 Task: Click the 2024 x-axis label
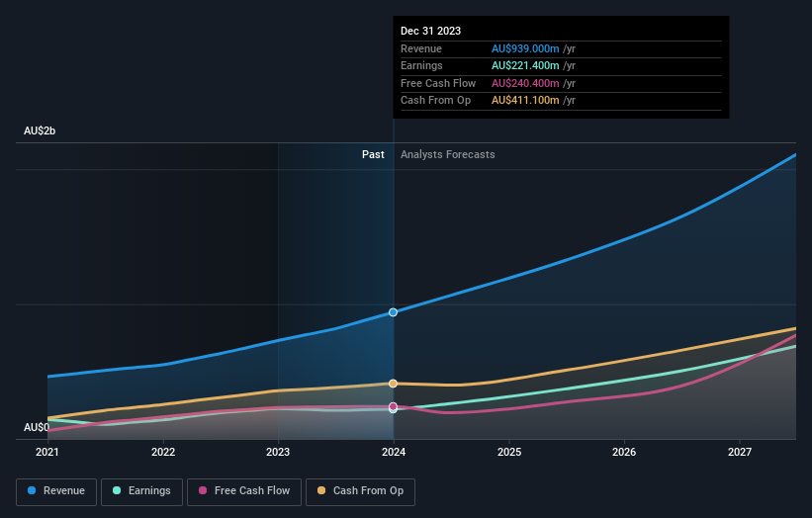click(x=394, y=452)
